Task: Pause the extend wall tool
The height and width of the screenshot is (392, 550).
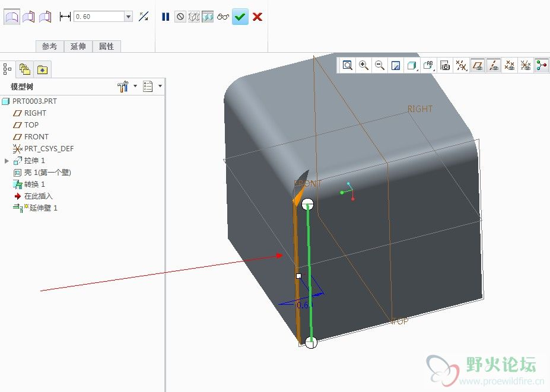Action: tap(166, 17)
